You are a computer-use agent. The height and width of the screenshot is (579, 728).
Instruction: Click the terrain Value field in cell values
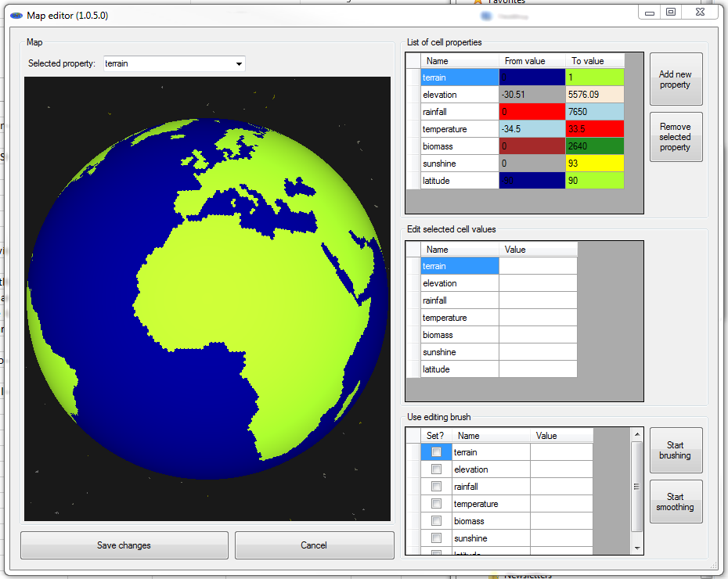(538, 266)
